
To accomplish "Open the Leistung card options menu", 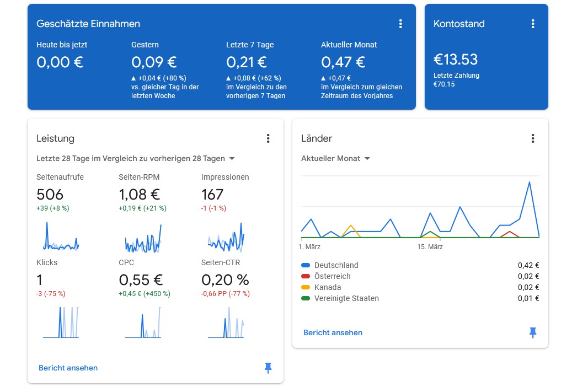I will point(268,139).
